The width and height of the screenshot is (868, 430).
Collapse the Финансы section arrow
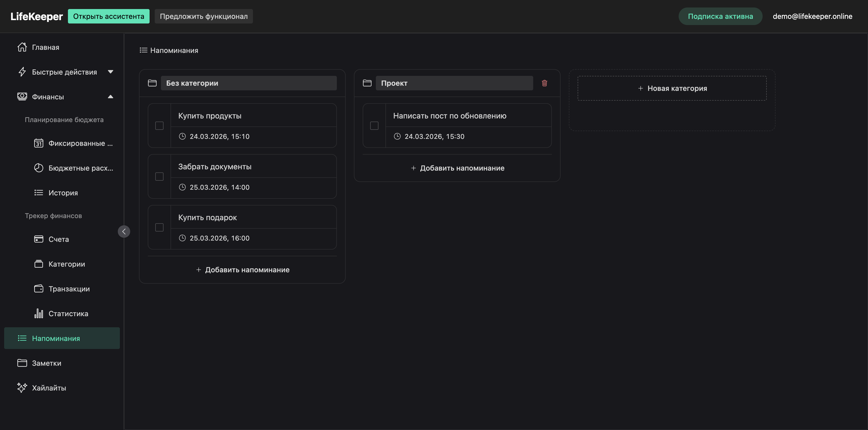click(111, 97)
